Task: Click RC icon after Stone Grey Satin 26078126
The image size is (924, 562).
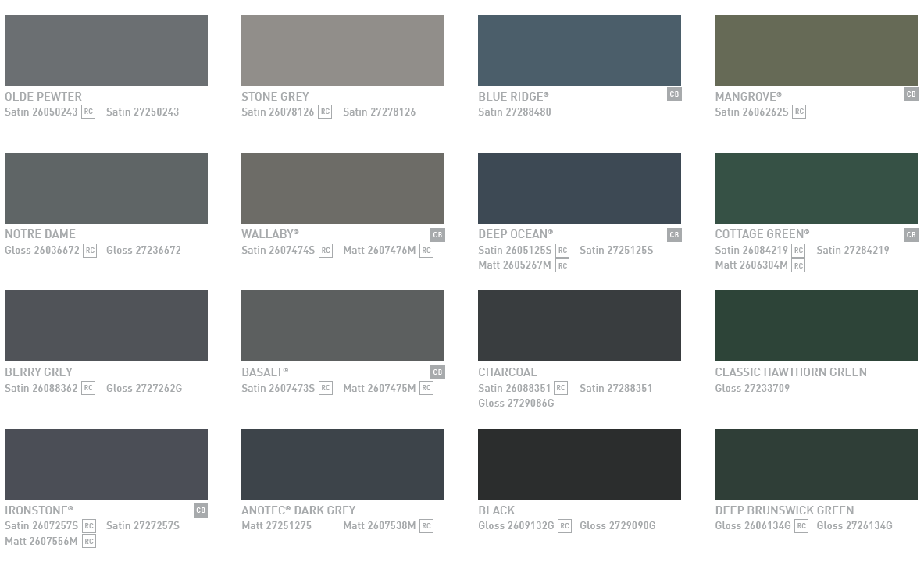Action: tap(325, 112)
